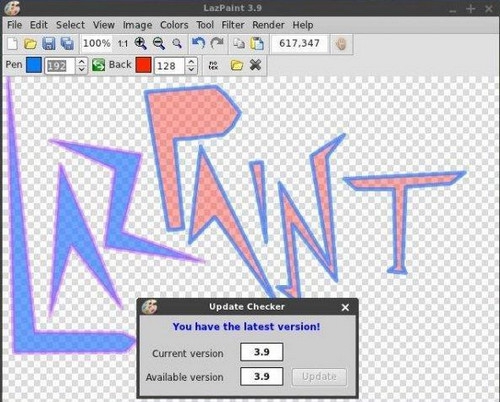Open the Select menu
500x402 pixels.
70,25
